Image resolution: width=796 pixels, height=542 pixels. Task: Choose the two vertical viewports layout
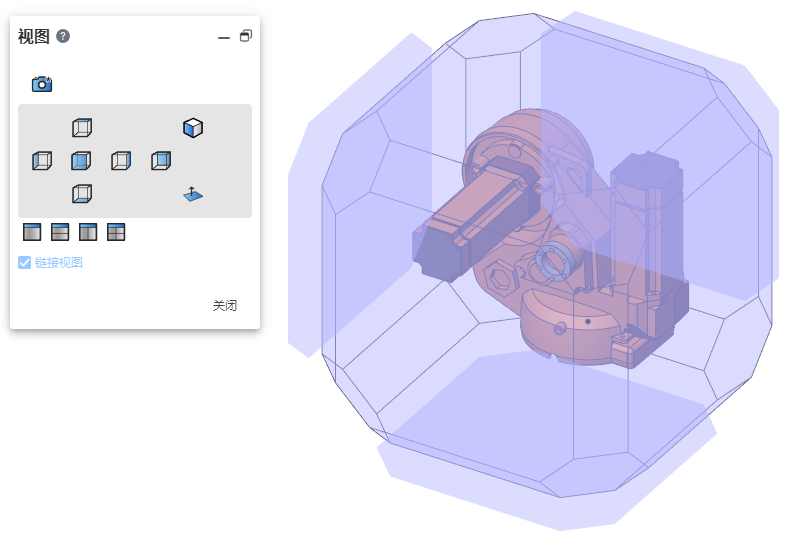point(88,233)
